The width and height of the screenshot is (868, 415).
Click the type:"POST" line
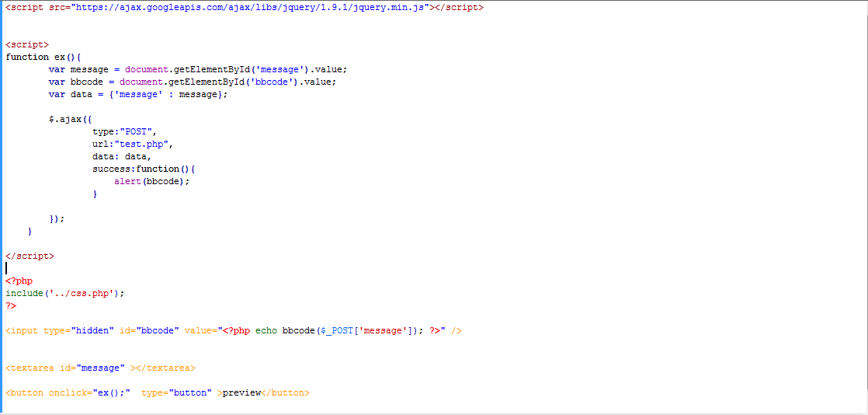pyautogui.click(x=125, y=131)
